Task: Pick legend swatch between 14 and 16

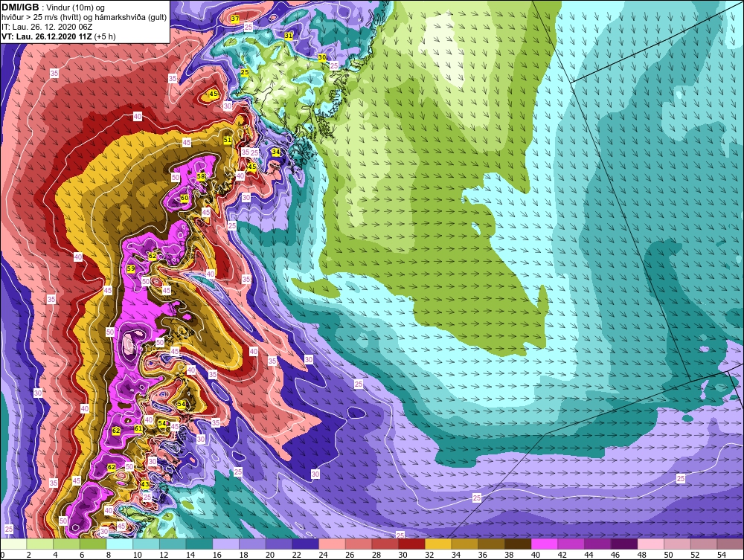Action: coord(199,544)
